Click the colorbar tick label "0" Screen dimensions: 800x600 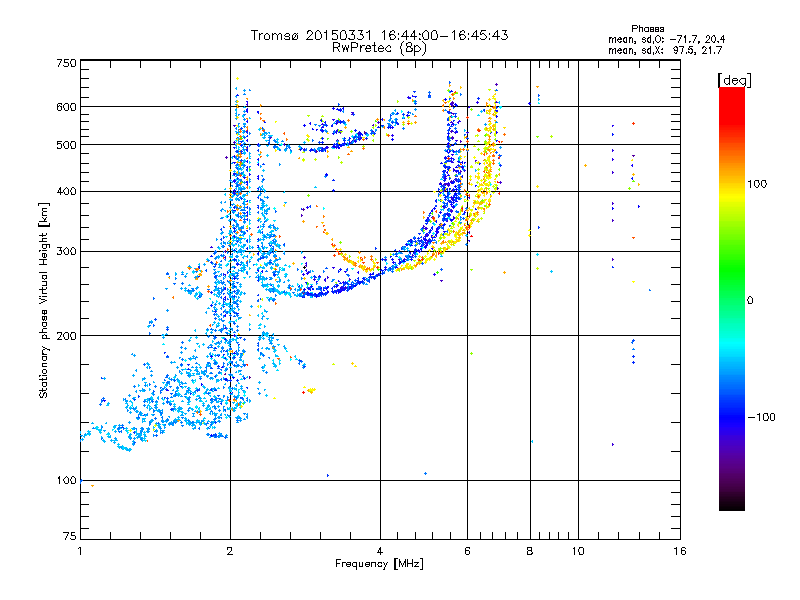pyautogui.click(x=750, y=301)
